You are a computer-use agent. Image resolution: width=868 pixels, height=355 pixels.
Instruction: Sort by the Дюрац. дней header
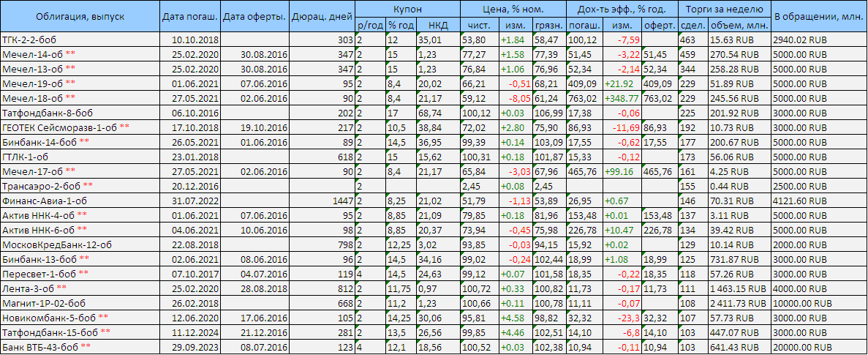[322, 16]
